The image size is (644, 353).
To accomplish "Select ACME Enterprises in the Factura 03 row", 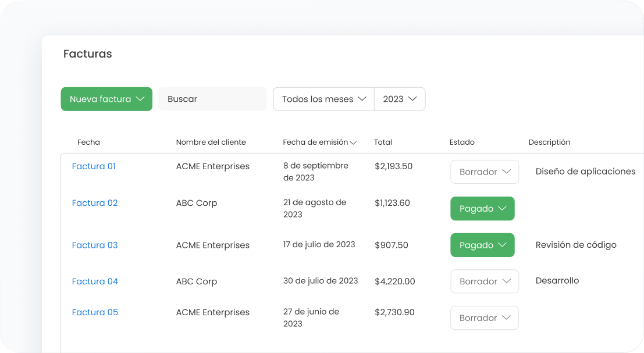I will click(x=213, y=245).
